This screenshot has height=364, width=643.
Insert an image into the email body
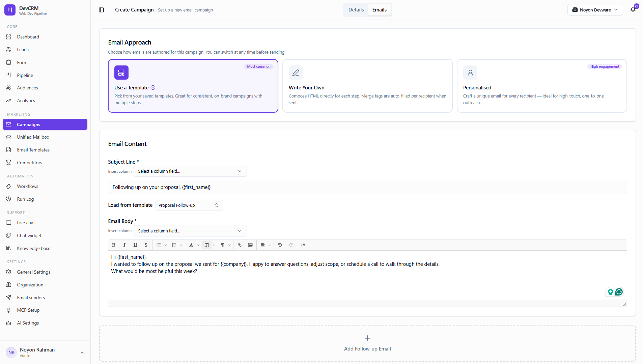point(250,245)
